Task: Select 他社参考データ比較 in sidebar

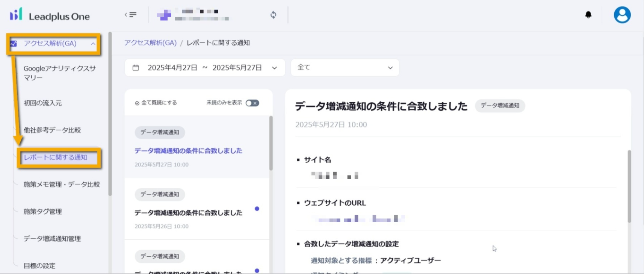Action: pyautogui.click(x=52, y=130)
